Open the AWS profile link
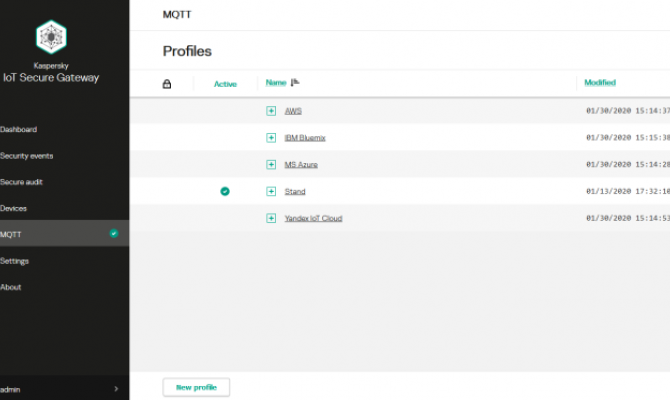Image resolution: width=670 pixels, height=400 pixels. [x=293, y=111]
